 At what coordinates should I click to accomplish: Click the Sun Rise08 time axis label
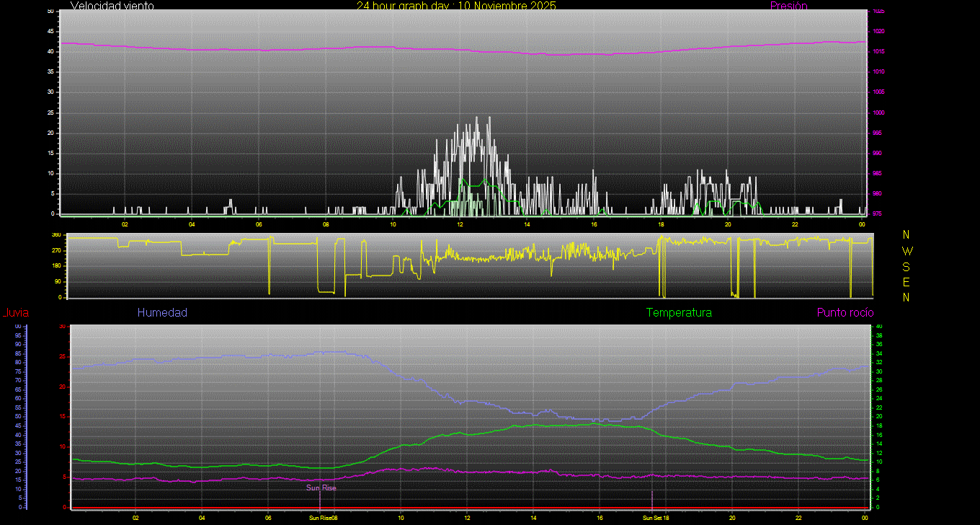(x=324, y=518)
